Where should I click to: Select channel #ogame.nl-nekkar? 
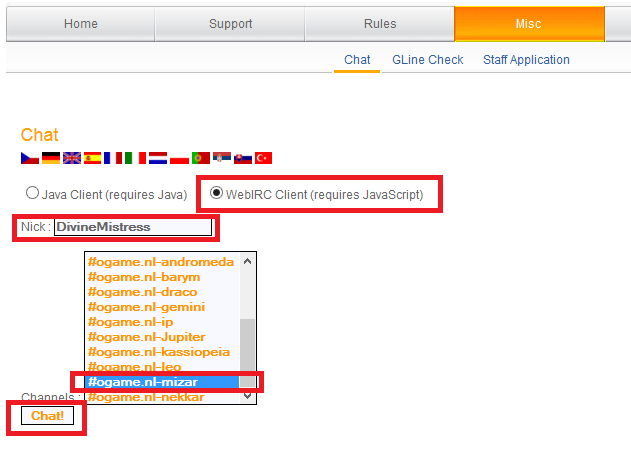tap(163, 397)
